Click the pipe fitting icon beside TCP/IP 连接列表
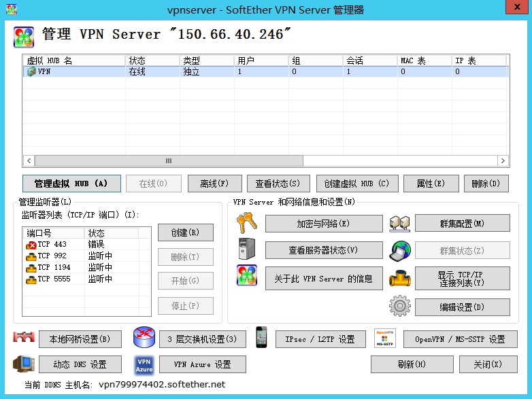532x399 pixels. pos(399,278)
